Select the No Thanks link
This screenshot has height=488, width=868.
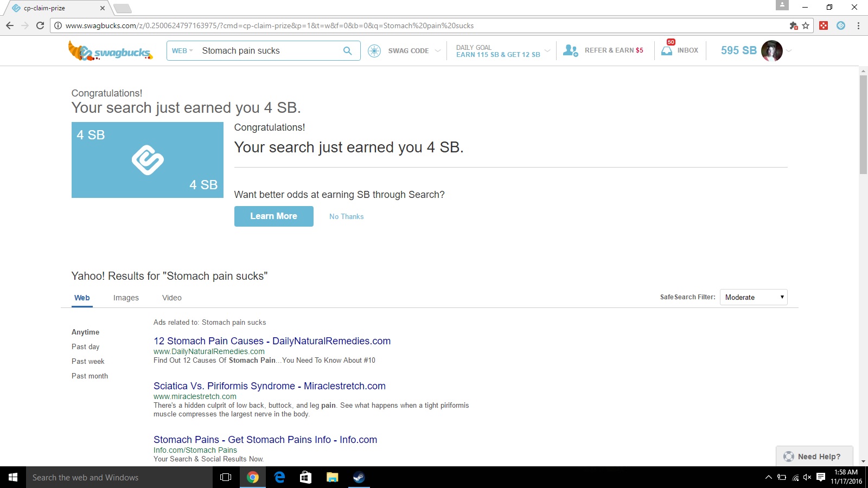[x=346, y=216]
